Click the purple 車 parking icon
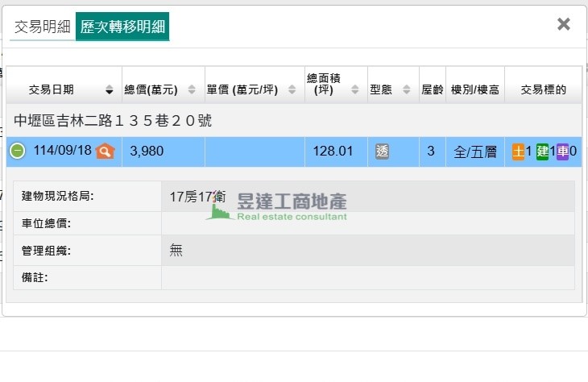The width and height of the screenshot is (588, 382). [x=562, y=151]
